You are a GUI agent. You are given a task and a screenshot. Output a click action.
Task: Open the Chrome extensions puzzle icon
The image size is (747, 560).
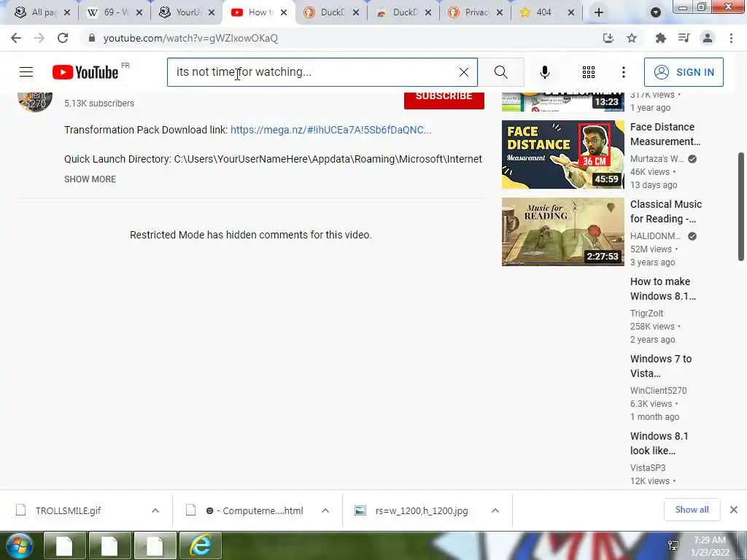point(660,38)
